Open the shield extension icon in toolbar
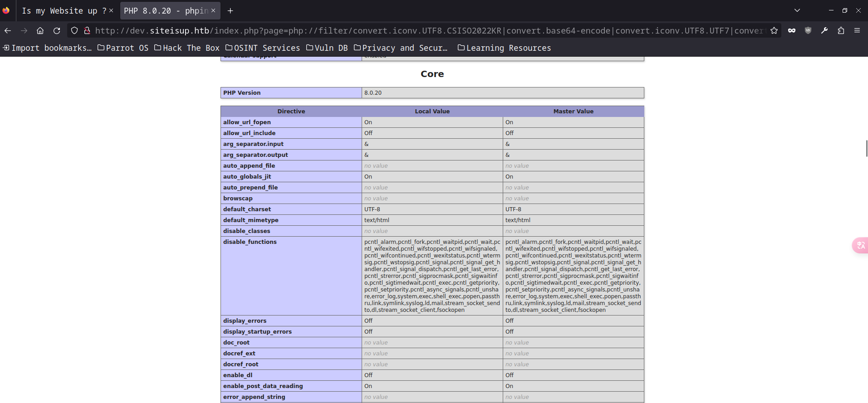The width and height of the screenshot is (868, 403). [808, 30]
